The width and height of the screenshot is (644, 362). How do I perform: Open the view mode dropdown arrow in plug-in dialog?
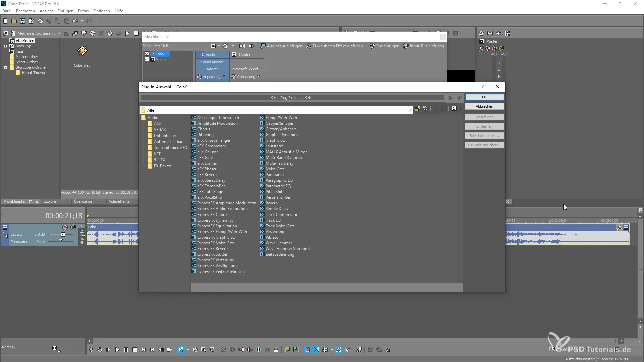point(460,108)
